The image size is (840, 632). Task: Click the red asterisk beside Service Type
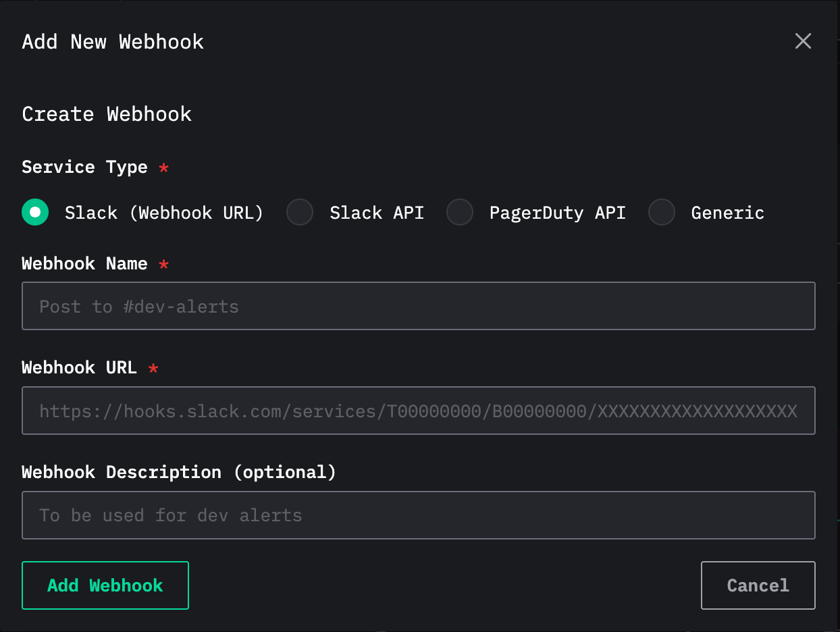point(163,168)
